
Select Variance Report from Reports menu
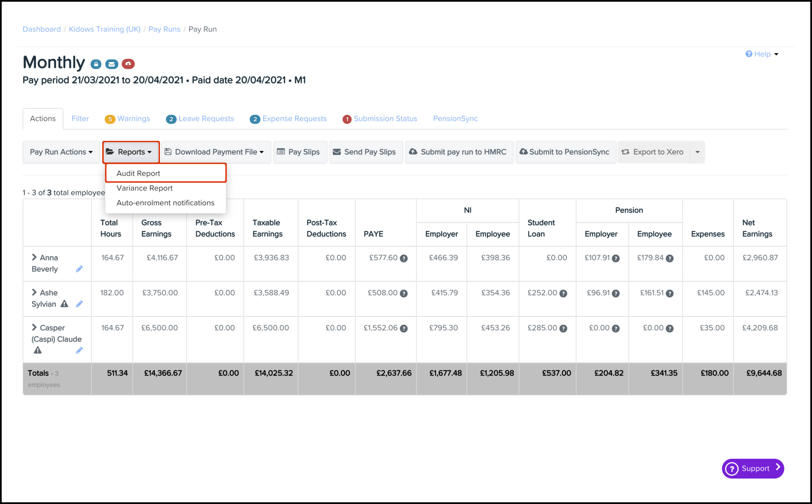click(x=144, y=188)
